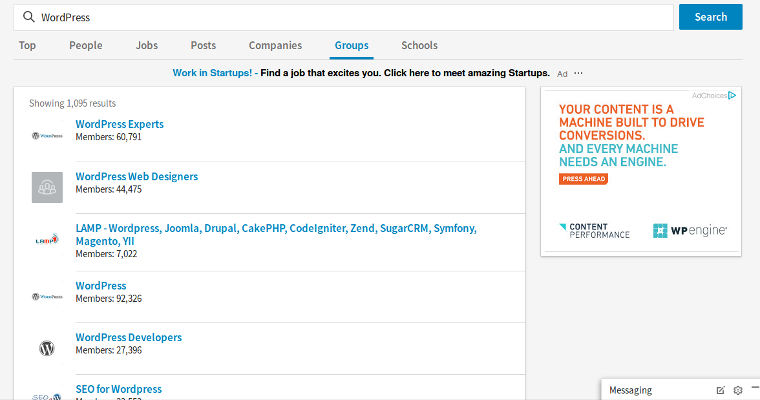Viewport: 760px width, 400px height.
Task: Click the Messaging panel title
Action: 630,390
